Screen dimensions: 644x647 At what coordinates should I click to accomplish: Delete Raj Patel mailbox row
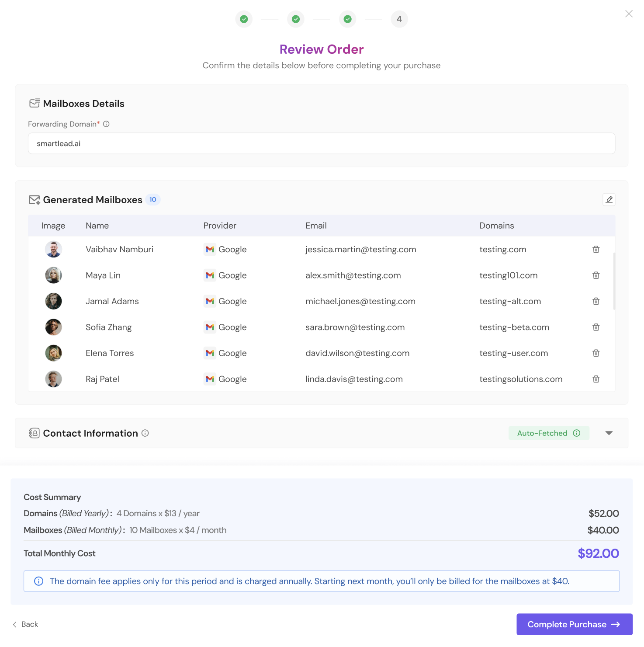pos(596,379)
